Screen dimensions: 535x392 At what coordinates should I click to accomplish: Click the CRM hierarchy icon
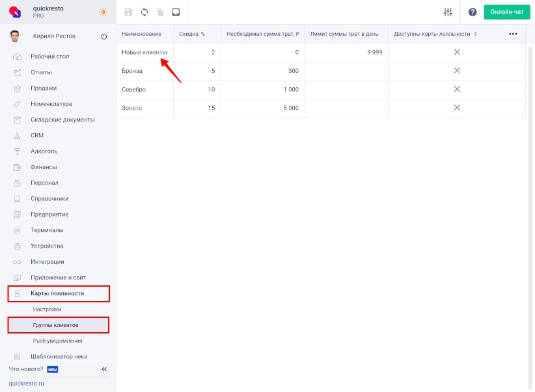[17, 136]
